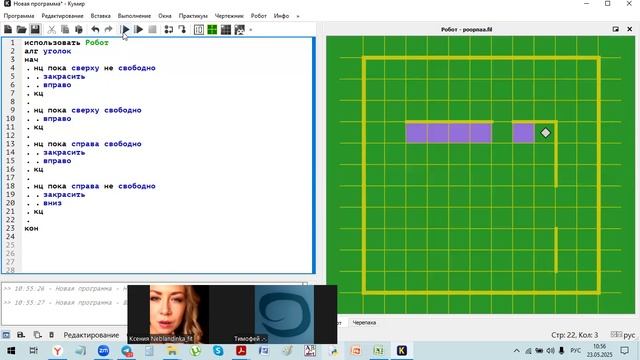Open the Robot control pad icon
Image resolution: width=640 pixels, height=360 pixels.
tap(226, 29)
